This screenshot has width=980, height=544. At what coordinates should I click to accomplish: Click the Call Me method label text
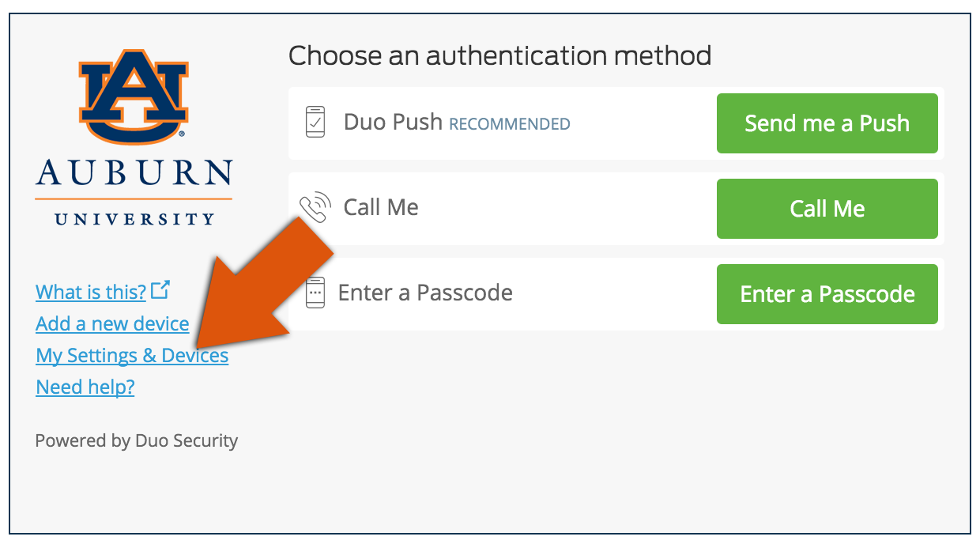point(381,207)
